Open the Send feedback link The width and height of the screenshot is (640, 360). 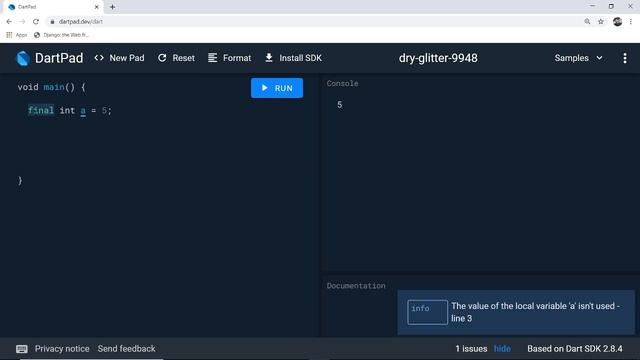coord(127,349)
